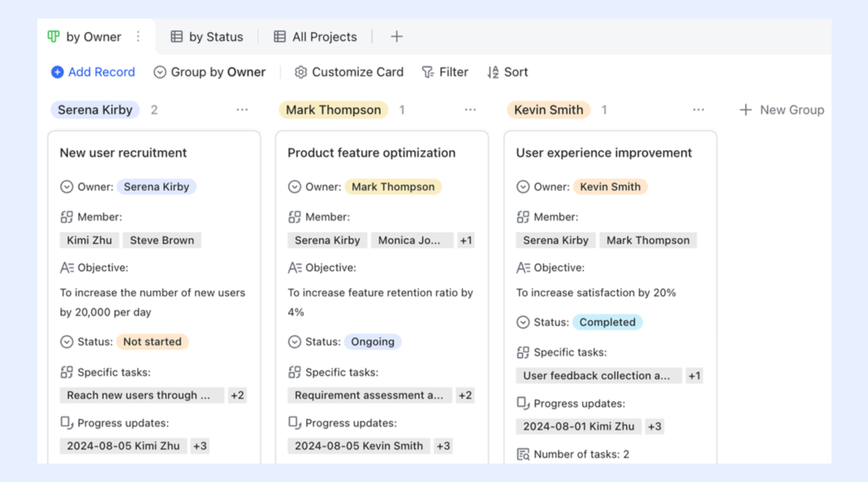This screenshot has width=868, height=482.
Task: Select the Kevin Smith group header tag
Action: coord(549,110)
